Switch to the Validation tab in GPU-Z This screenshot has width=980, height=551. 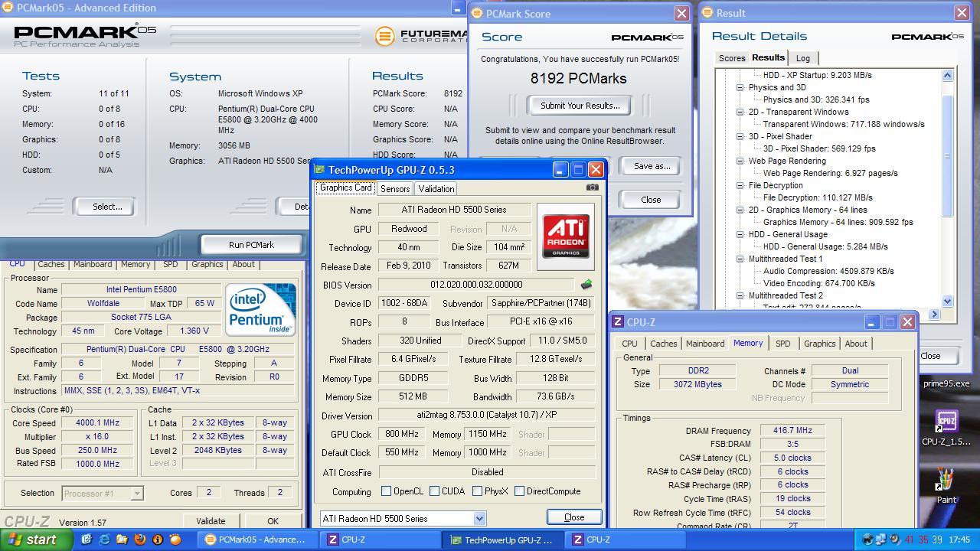coord(436,188)
